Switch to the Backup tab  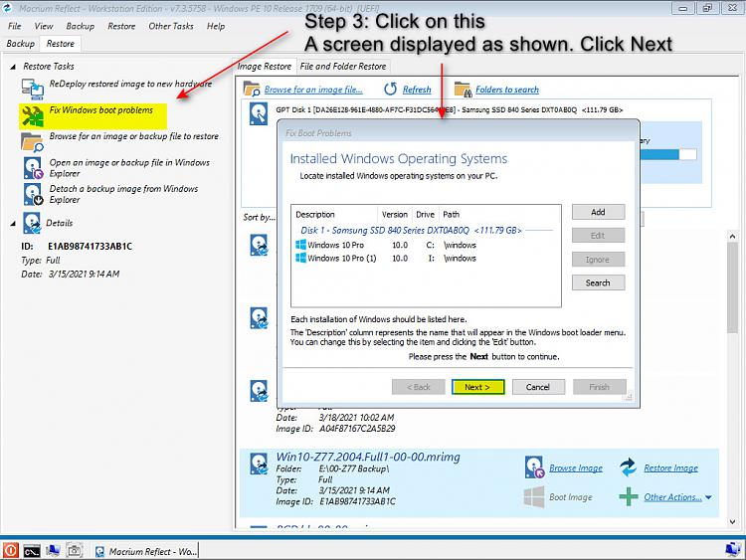[21, 44]
